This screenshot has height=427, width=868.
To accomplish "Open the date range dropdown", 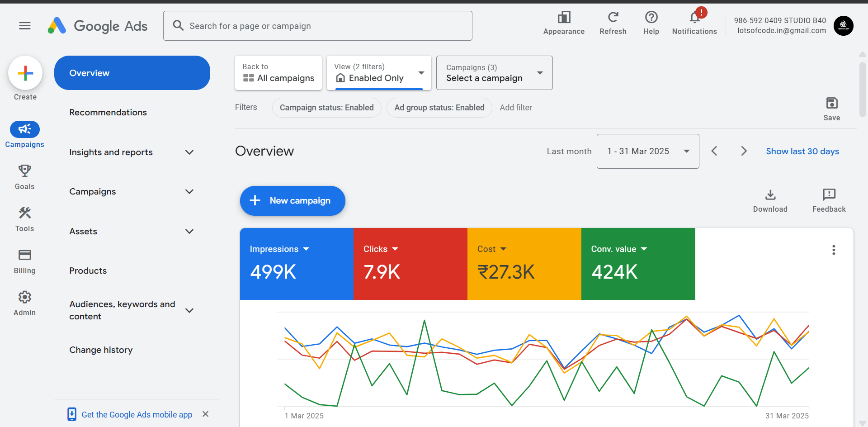I will [x=647, y=152].
